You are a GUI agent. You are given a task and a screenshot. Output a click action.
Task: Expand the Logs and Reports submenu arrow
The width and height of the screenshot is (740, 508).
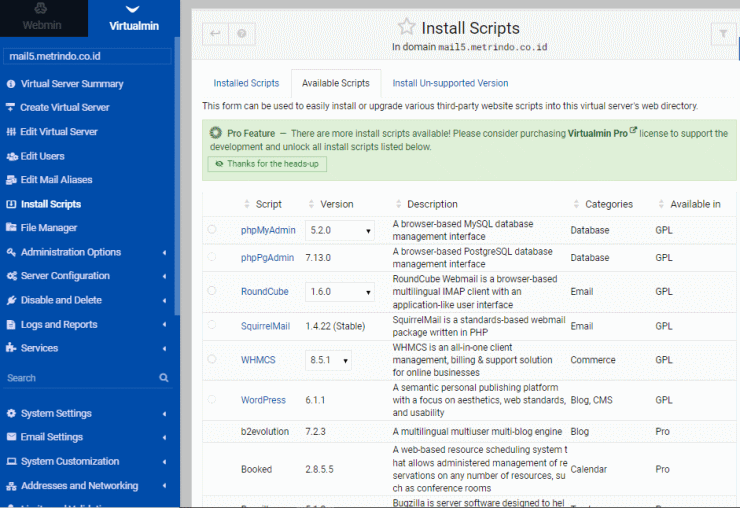164,325
